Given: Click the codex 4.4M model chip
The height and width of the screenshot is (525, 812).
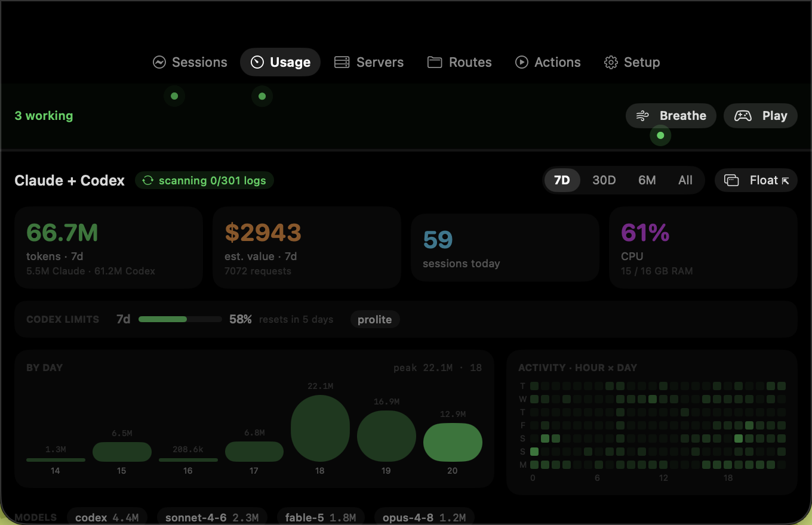Looking at the screenshot, I should (107, 517).
